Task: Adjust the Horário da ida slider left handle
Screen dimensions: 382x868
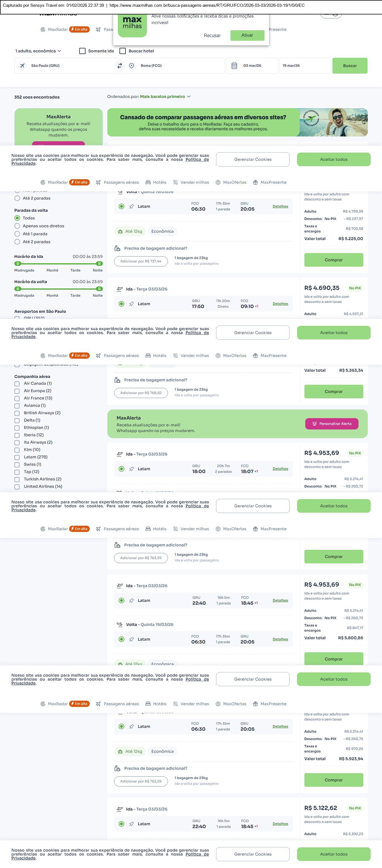Action: 18,264
